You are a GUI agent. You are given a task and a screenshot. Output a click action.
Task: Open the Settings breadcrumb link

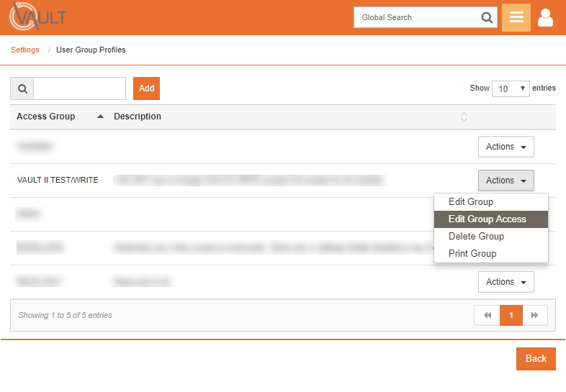pyautogui.click(x=25, y=50)
